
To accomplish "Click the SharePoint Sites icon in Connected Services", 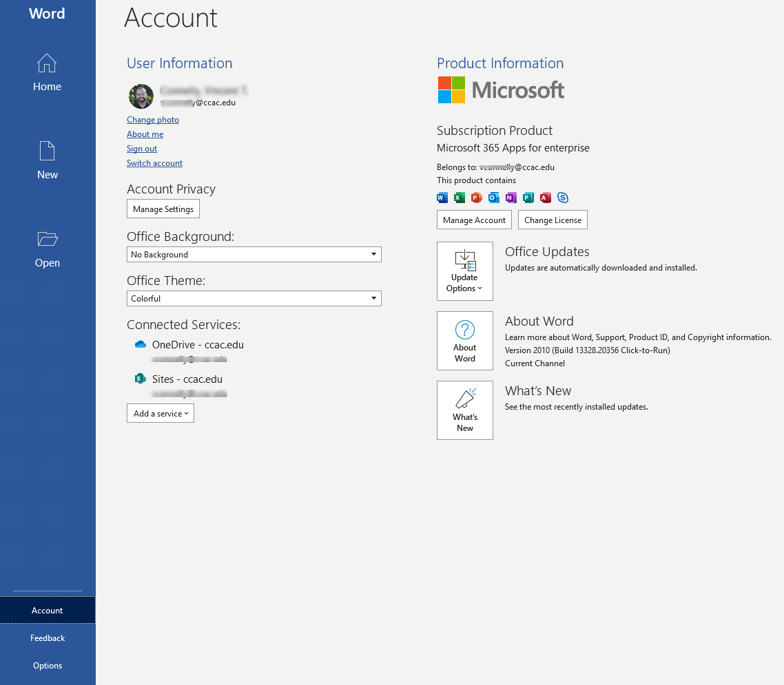I will (140, 379).
